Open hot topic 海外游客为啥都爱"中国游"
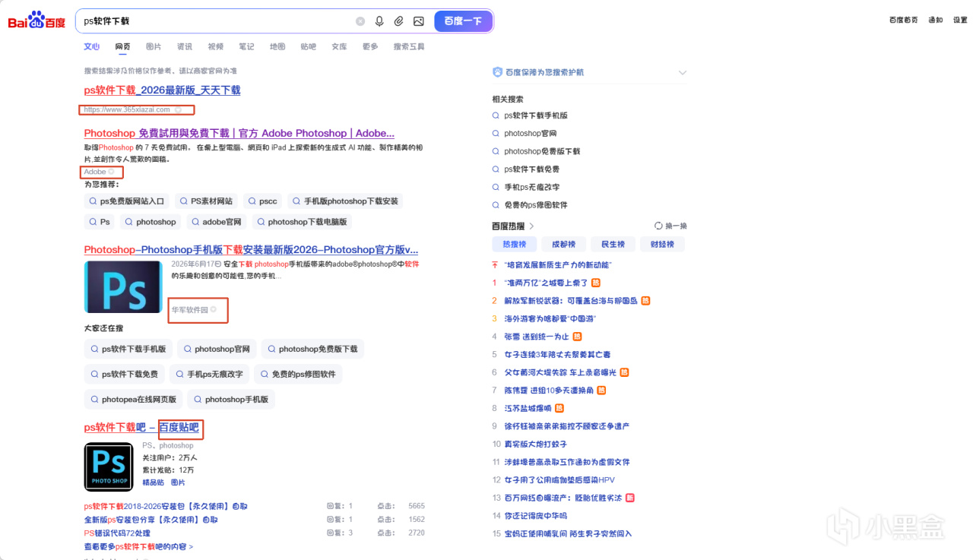The image size is (973, 560). (x=550, y=318)
